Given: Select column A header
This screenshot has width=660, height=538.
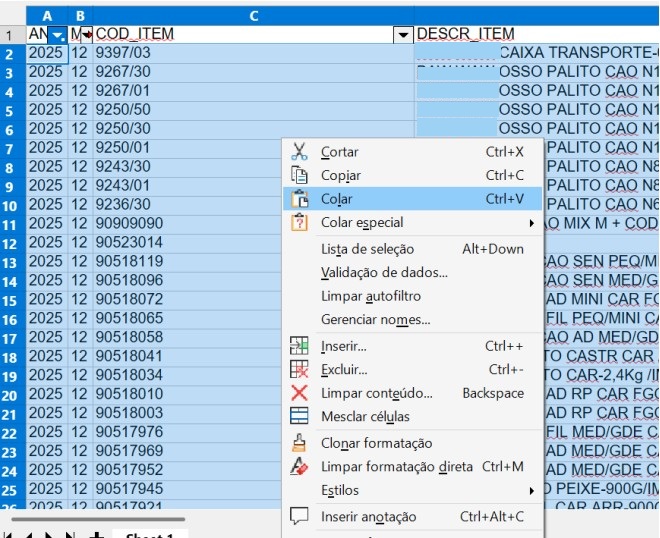Looking at the screenshot, I should (47, 16).
